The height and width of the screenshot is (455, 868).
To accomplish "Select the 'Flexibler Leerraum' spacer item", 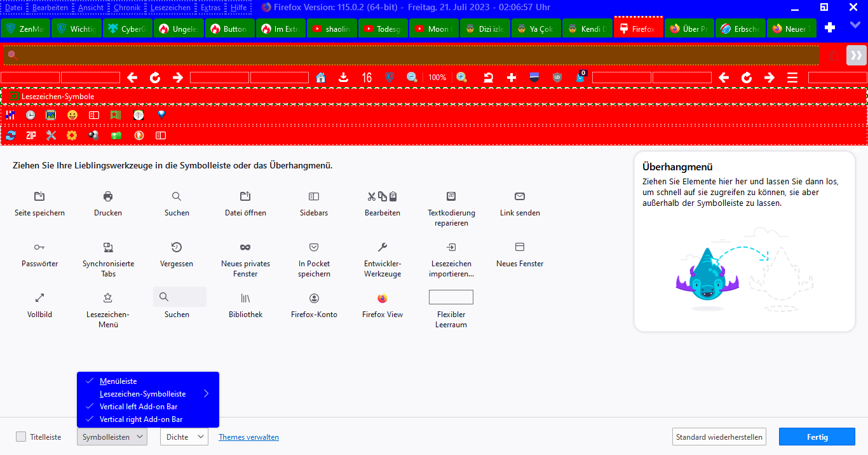I will 451,310.
